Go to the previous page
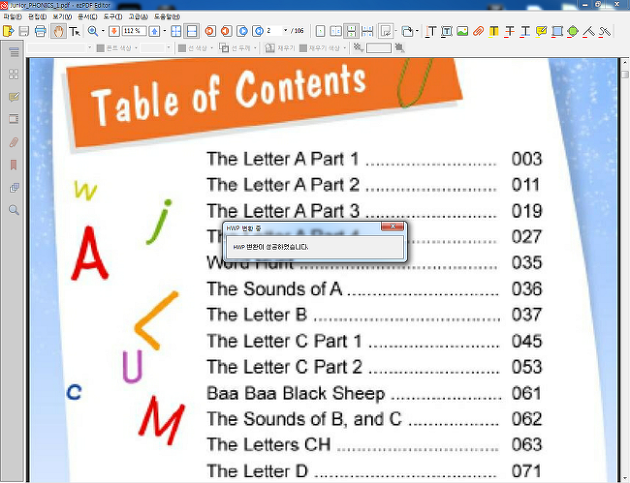The height and width of the screenshot is (483, 630). click(226, 31)
